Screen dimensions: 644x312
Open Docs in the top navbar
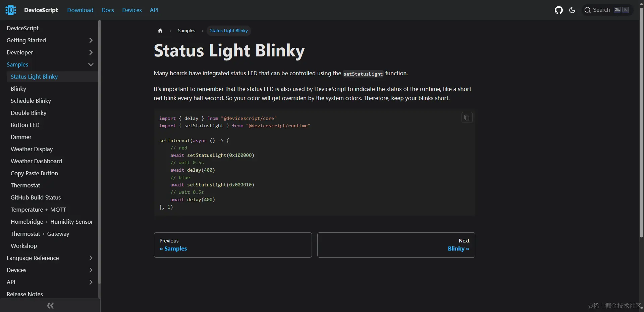108,10
